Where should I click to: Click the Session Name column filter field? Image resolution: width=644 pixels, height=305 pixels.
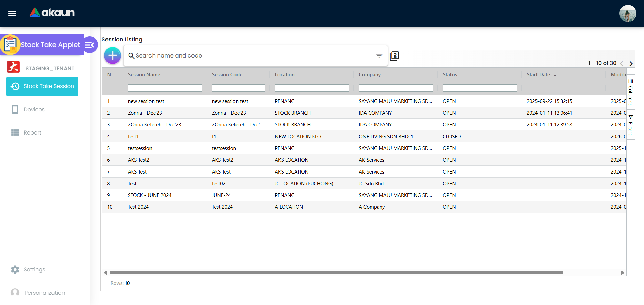(x=165, y=88)
